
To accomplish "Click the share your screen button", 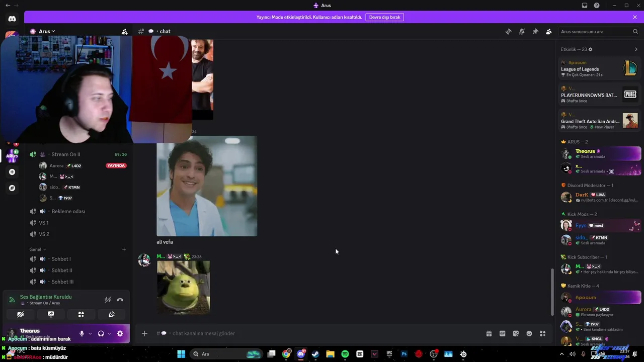I will 51,314.
